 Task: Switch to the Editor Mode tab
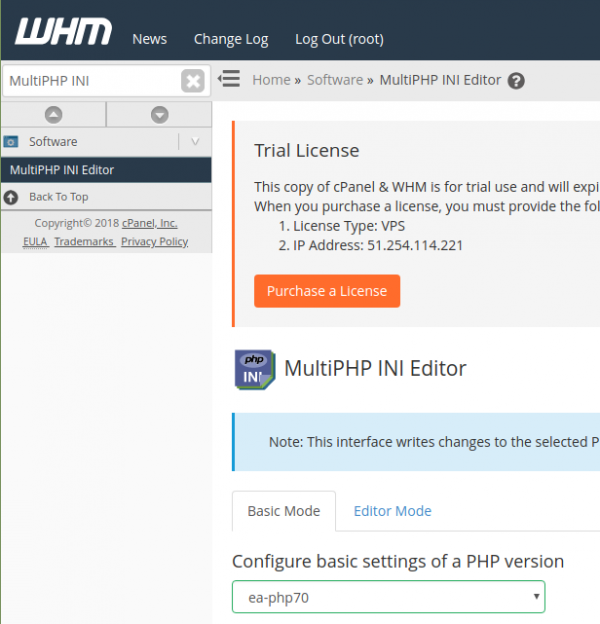[392, 511]
